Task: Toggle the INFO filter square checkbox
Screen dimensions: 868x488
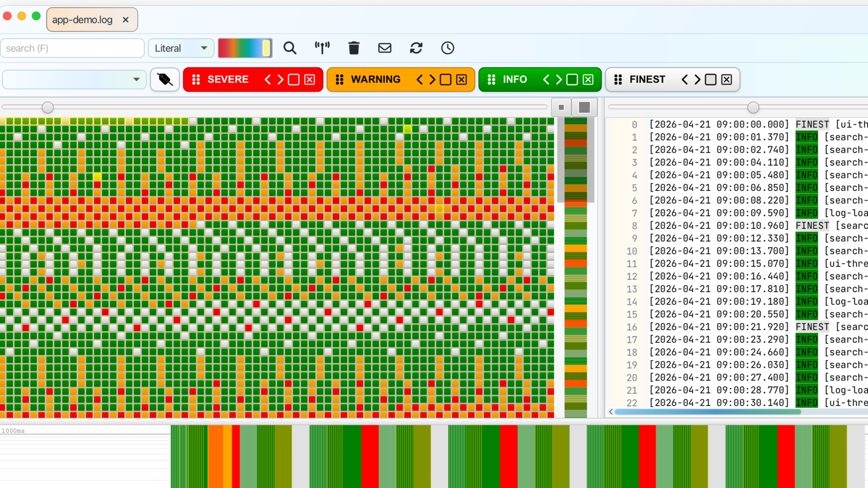Action: (x=572, y=80)
